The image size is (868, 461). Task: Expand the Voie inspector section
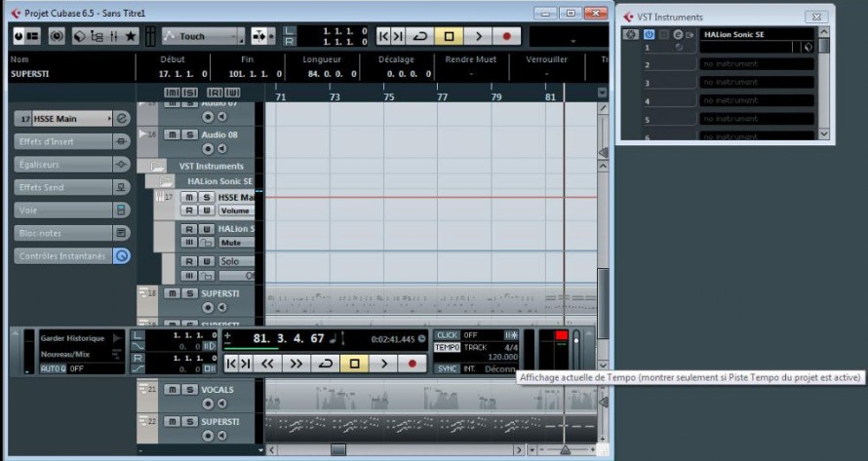[x=63, y=211]
